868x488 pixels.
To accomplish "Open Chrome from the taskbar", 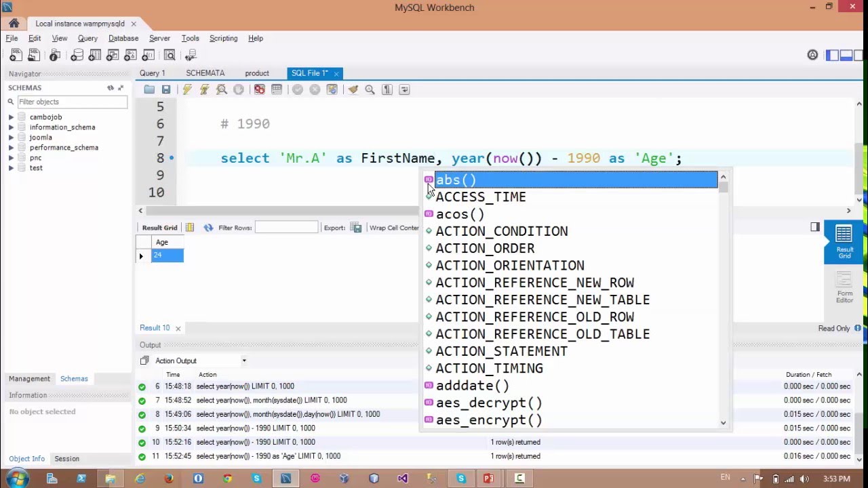I will pos(227,479).
